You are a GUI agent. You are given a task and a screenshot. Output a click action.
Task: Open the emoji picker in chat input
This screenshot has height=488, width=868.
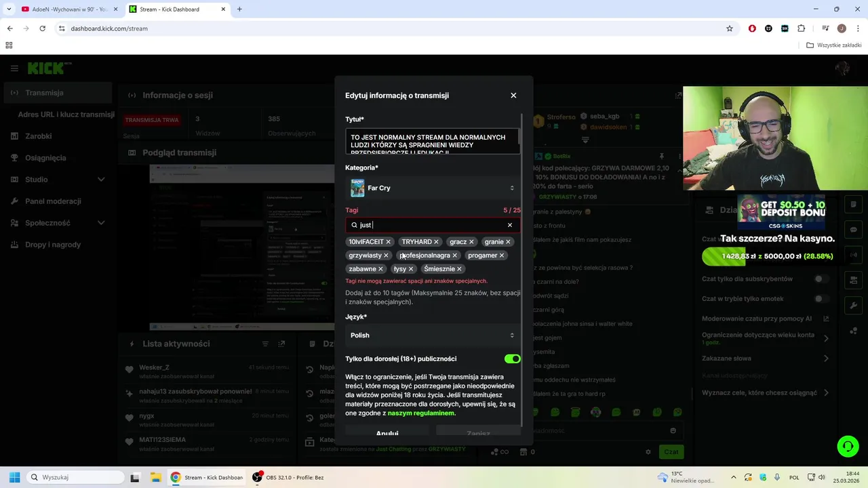[x=673, y=430]
